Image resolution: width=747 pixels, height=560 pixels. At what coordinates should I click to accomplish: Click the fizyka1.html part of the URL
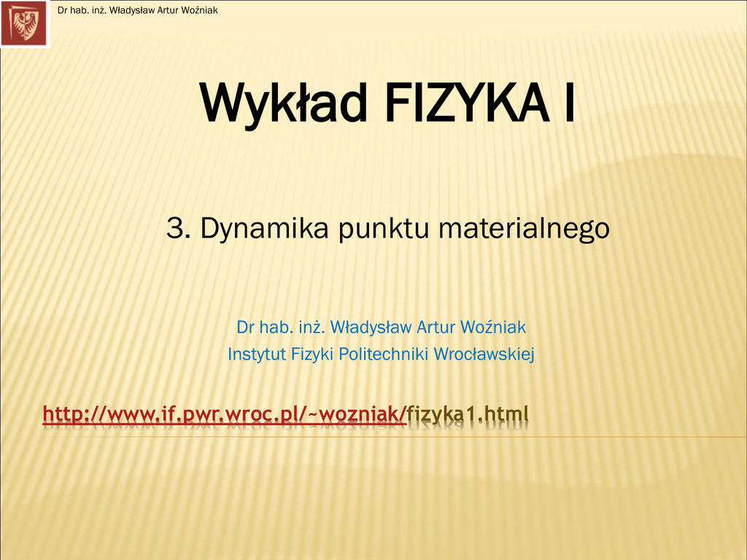tap(468, 415)
